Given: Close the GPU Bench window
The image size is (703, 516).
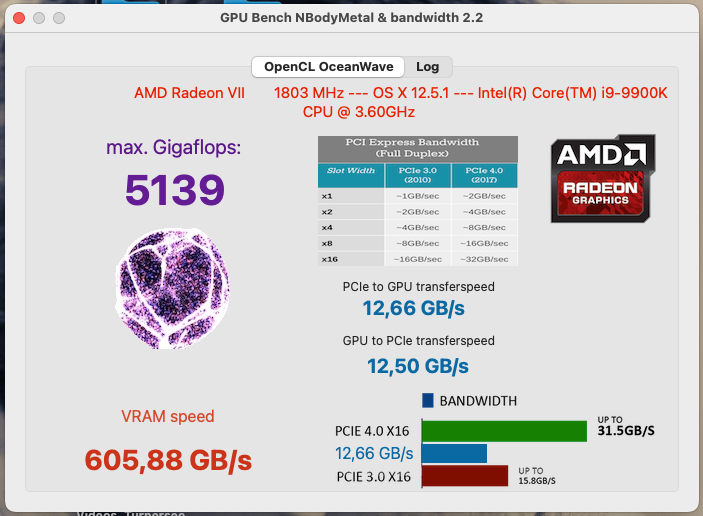Looking at the screenshot, I should pyautogui.click(x=19, y=18).
